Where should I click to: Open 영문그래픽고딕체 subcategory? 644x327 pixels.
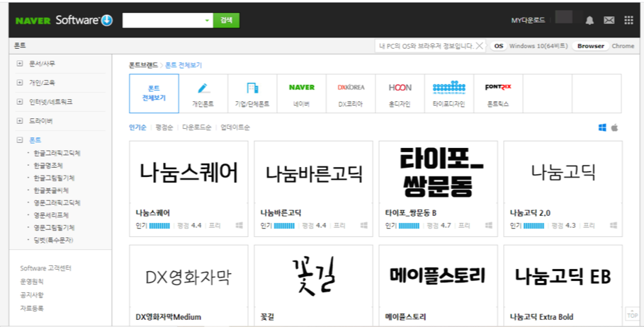57,202
